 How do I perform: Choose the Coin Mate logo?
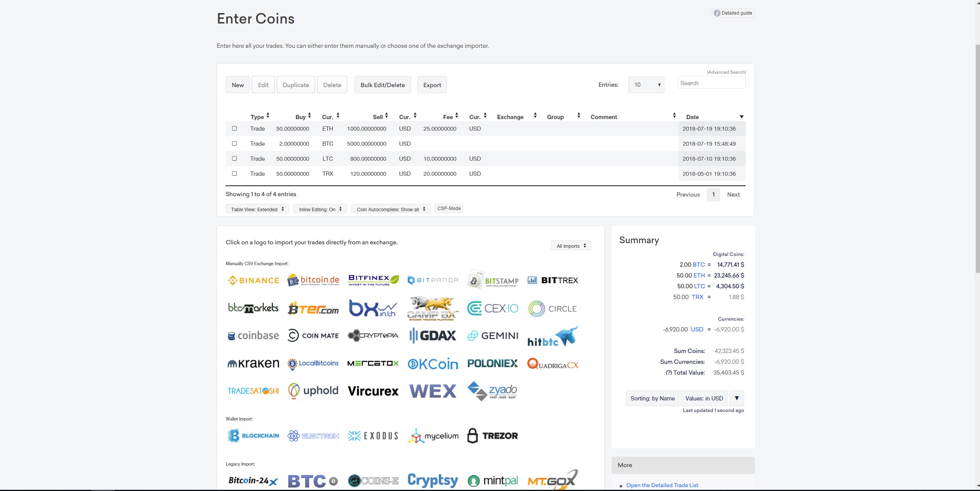point(313,336)
